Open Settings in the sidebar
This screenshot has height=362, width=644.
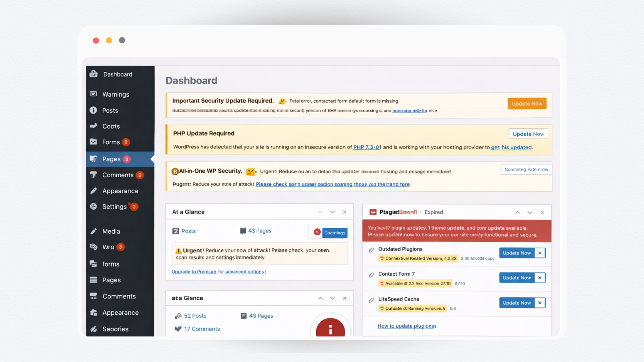[114, 206]
